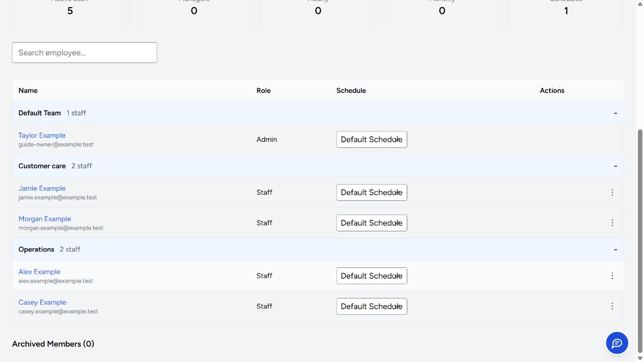Open Taylor Example's schedule dropdown

pos(372,139)
